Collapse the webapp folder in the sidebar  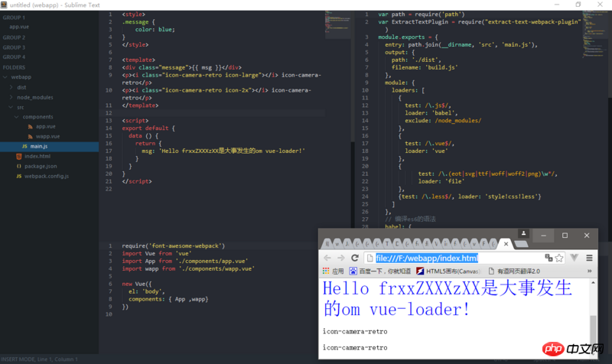5,77
